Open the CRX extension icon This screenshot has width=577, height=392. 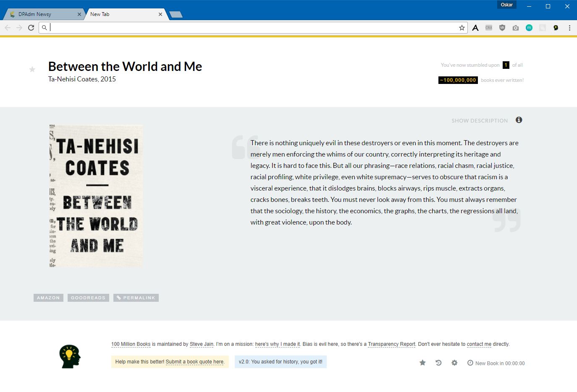(x=489, y=28)
